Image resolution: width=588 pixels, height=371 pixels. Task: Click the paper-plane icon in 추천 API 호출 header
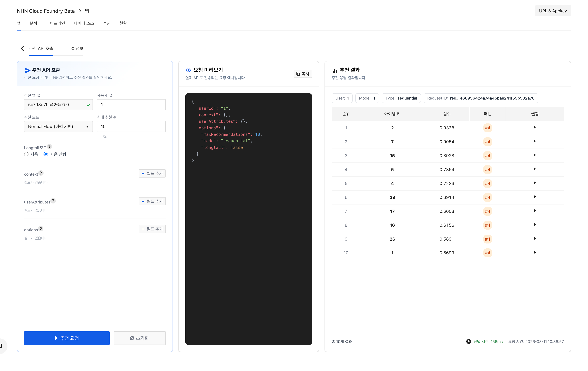click(x=27, y=70)
